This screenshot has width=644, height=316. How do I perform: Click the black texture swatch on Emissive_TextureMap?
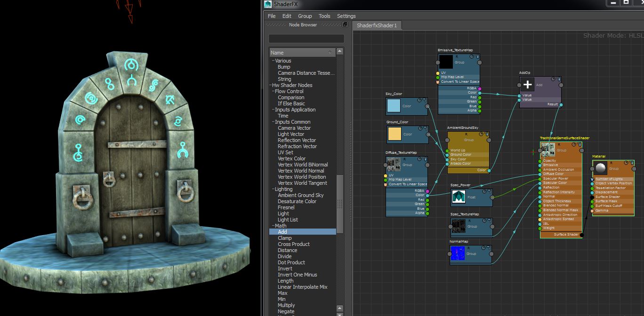click(446, 62)
